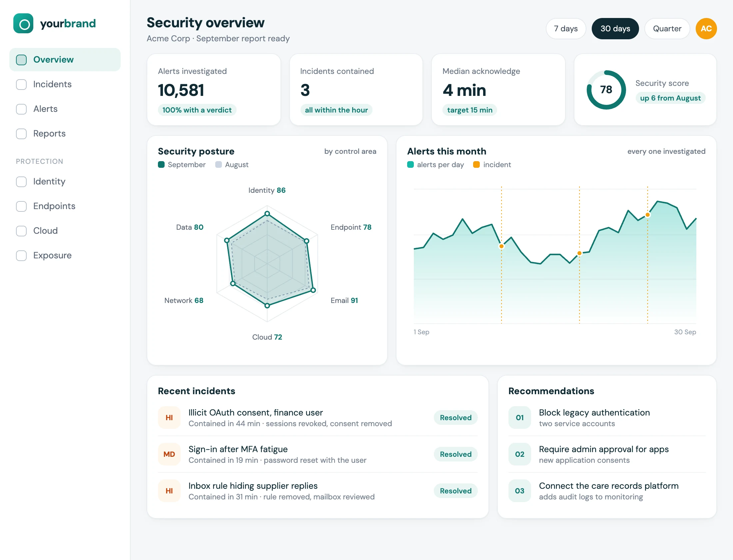Click the first incident marker on chart
Image resolution: width=733 pixels, height=560 pixels.
coord(501,246)
